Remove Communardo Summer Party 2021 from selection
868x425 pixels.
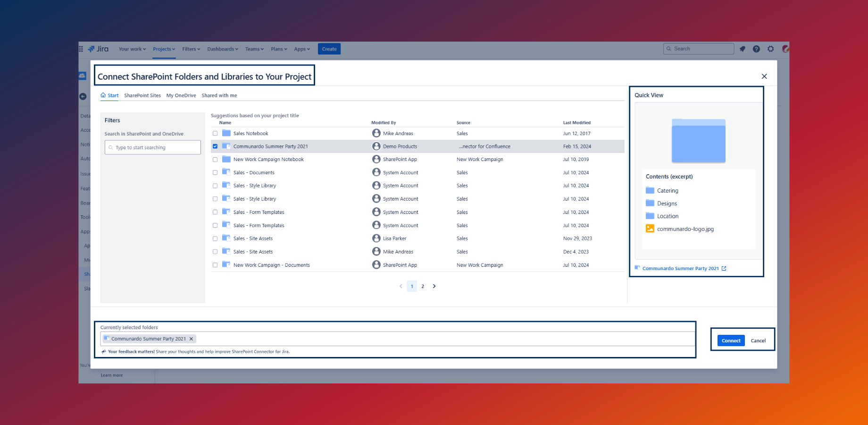[191, 339]
